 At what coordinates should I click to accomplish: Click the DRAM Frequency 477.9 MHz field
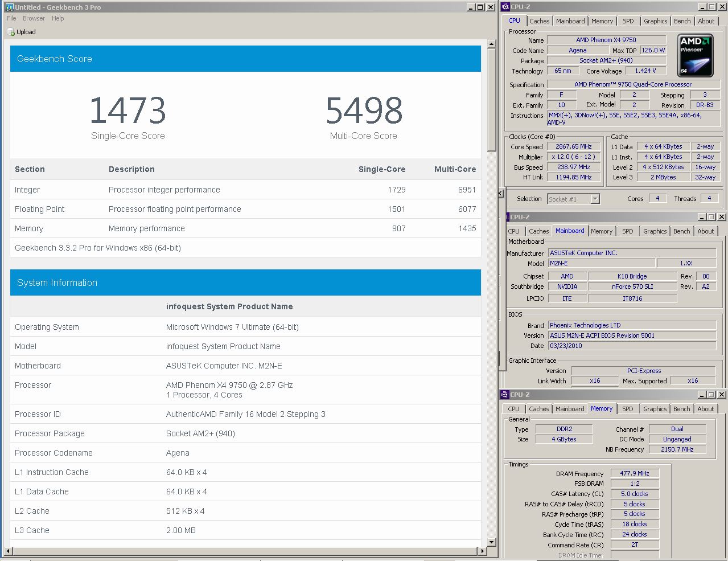click(x=635, y=473)
